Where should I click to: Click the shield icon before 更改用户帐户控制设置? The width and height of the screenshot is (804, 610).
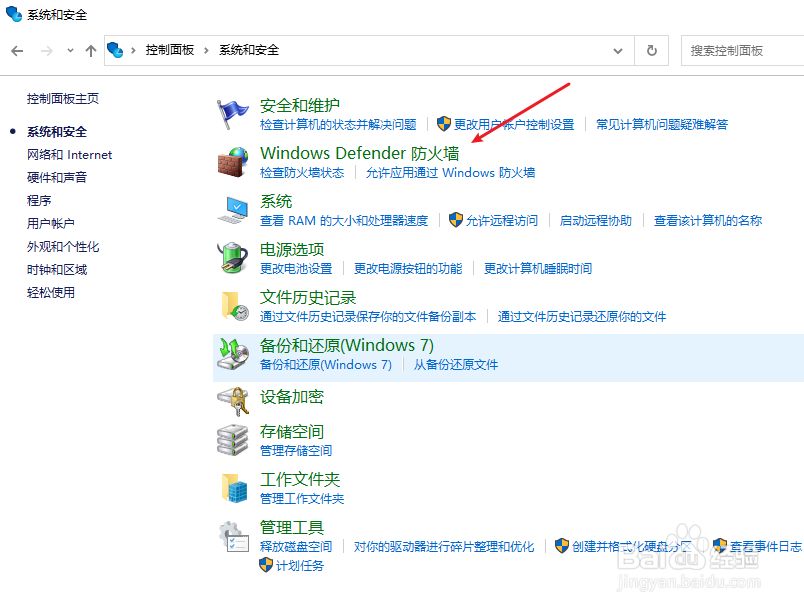(444, 124)
